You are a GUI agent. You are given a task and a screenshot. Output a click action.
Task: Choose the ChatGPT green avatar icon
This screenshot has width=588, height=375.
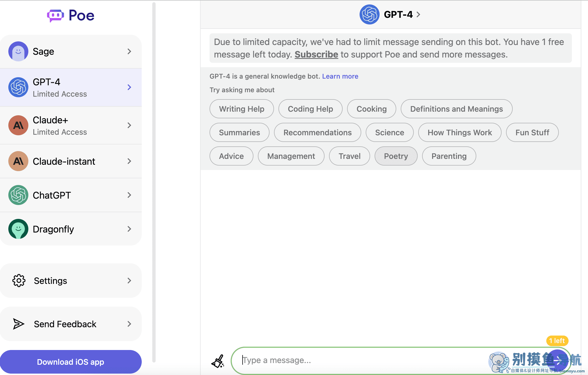(x=18, y=195)
